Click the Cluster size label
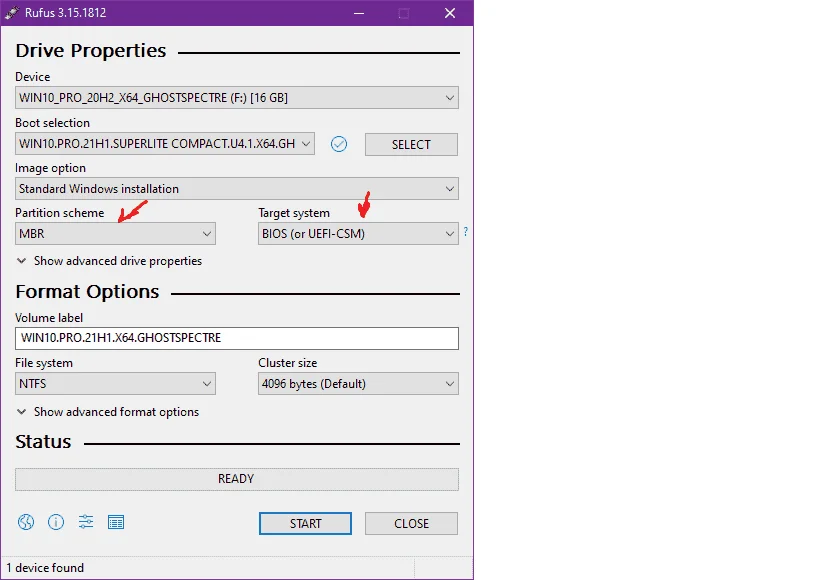The width and height of the screenshot is (819, 580). click(288, 363)
